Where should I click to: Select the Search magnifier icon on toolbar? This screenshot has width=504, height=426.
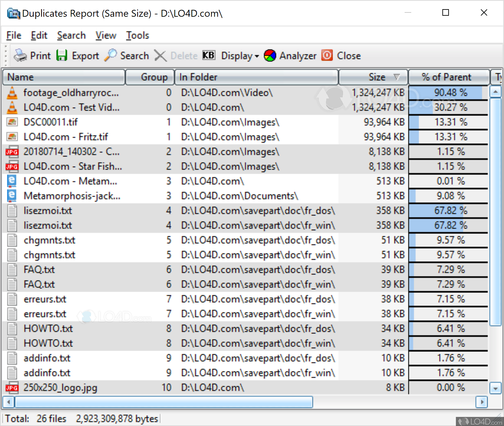click(111, 55)
